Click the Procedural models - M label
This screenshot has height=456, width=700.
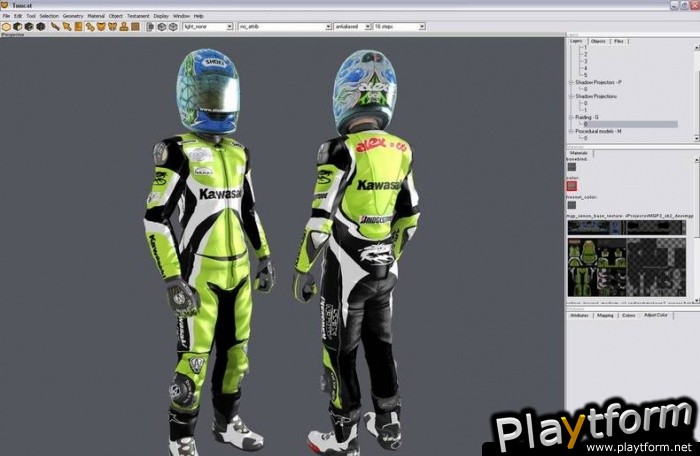[598, 131]
